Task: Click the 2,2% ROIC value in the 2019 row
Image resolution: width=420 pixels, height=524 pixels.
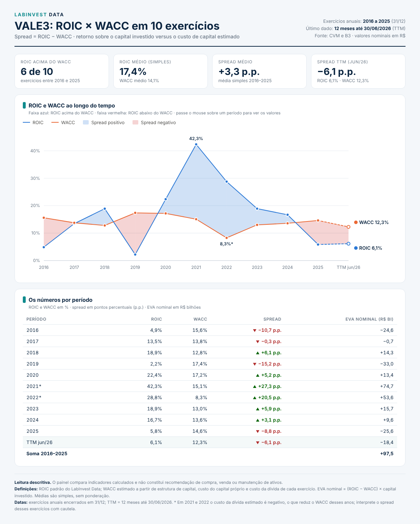Action: click(156, 364)
